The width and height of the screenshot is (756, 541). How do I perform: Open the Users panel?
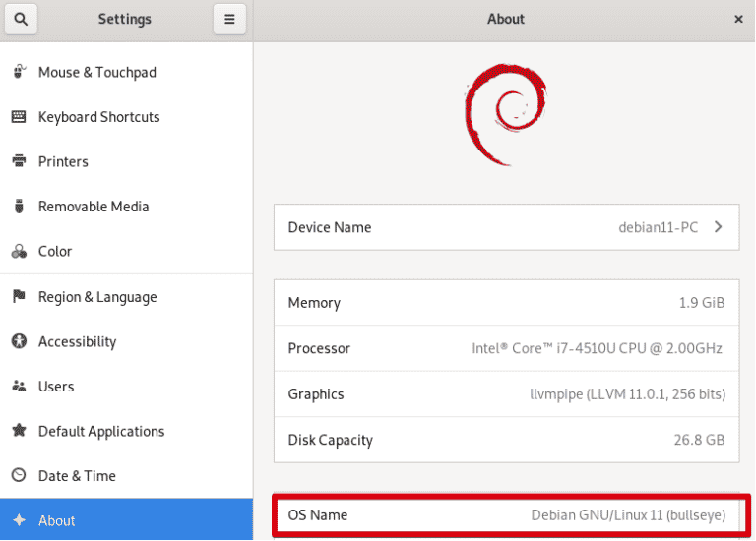tap(126, 387)
